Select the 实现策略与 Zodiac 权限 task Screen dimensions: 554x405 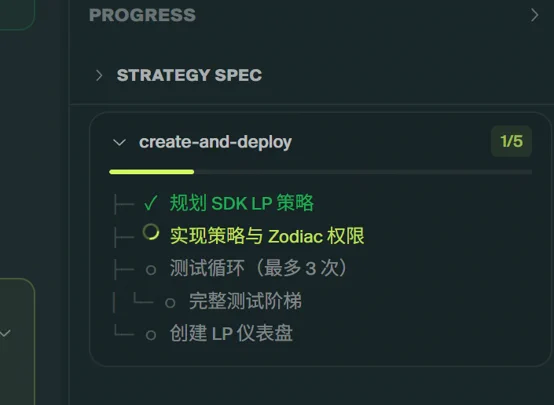[x=267, y=236]
